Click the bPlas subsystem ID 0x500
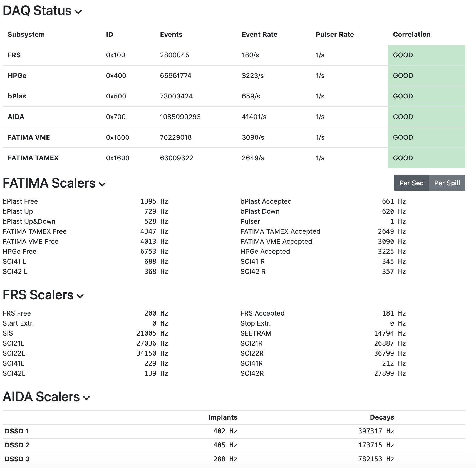Viewport: 476px width, 468px height. (x=116, y=96)
